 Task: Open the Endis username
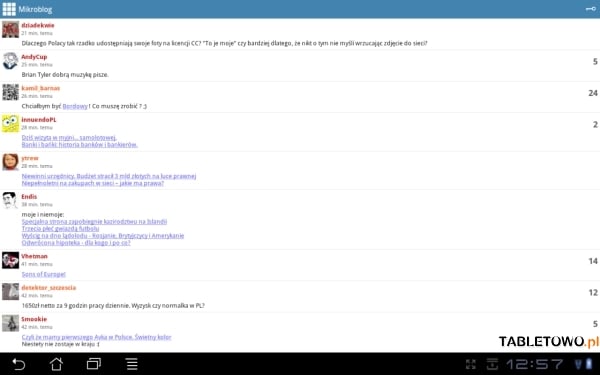(x=29, y=196)
